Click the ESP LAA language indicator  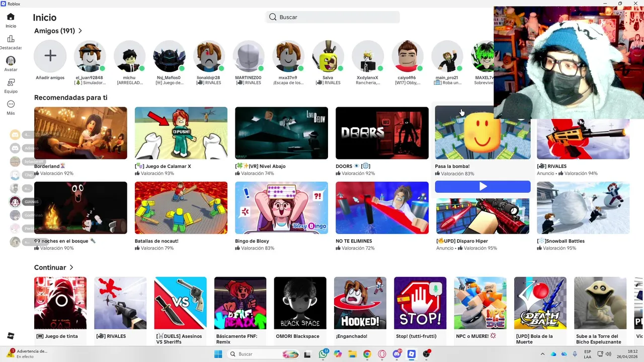pos(588,354)
